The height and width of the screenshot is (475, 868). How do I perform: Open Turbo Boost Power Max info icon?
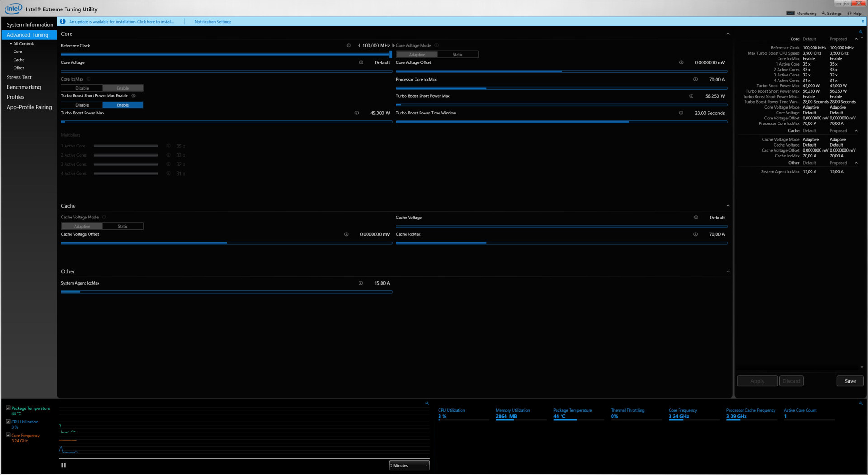(357, 113)
